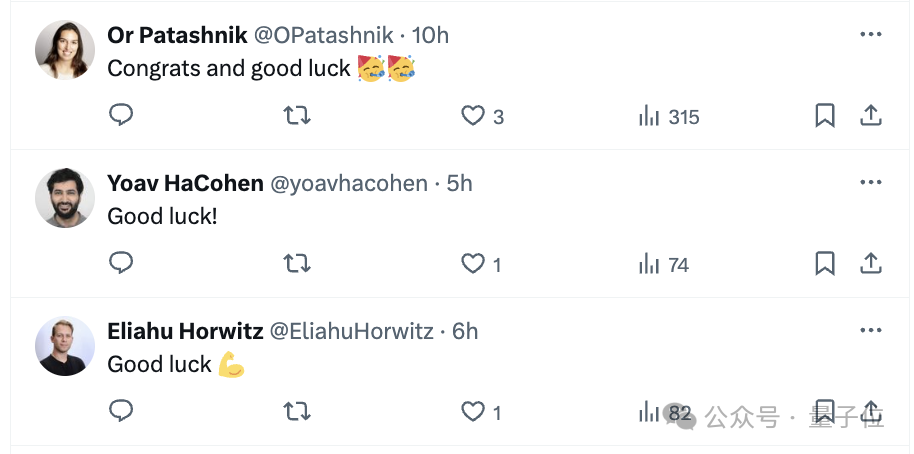Reply to Eliahu Horwitz's tweet
This screenshot has height=454, width=914.
[x=121, y=411]
